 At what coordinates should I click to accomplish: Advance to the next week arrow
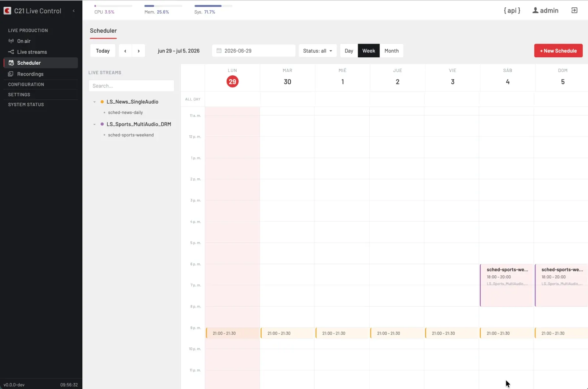tap(139, 51)
